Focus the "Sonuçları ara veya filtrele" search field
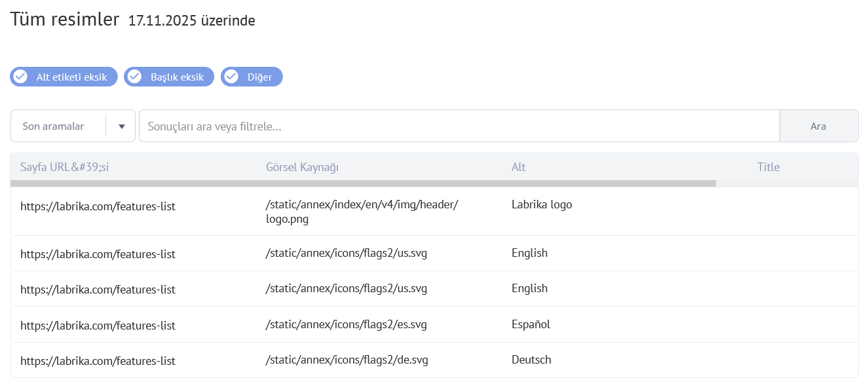The height and width of the screenshot is (378, 868). (x=459, y=126)
